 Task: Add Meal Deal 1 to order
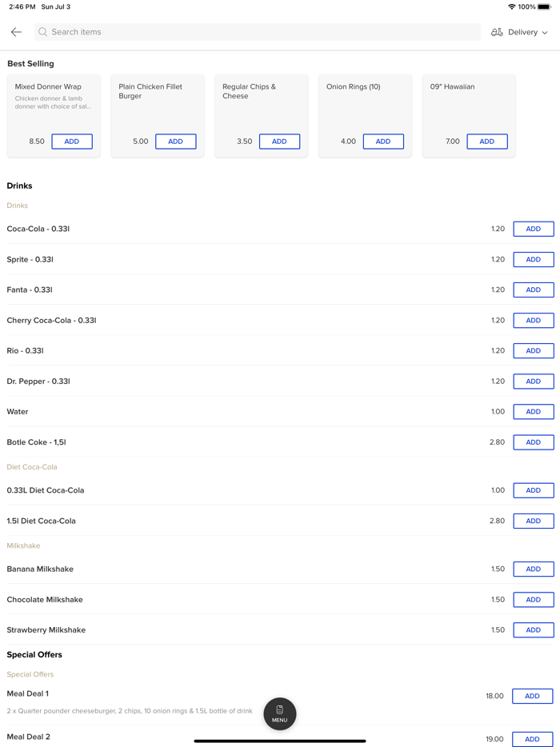pyautogui.click(x=532, y=697)
